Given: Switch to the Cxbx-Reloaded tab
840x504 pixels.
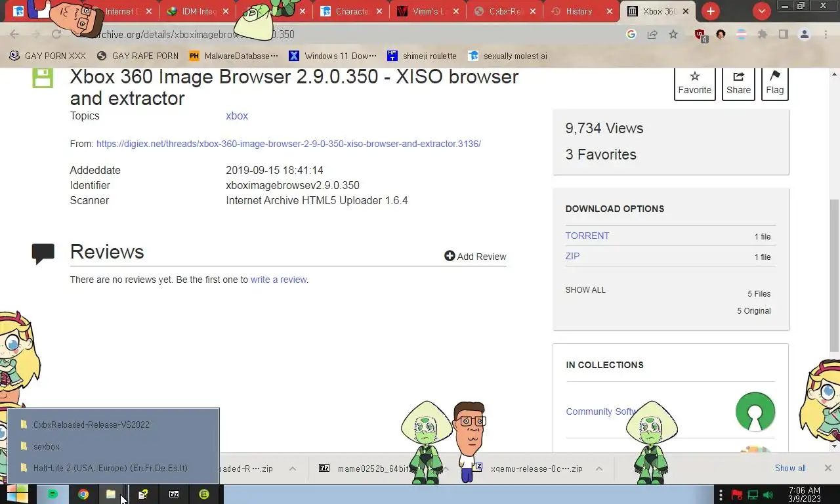Looking at the screenshot, I should pyautogui.click(x=504, y=11).
